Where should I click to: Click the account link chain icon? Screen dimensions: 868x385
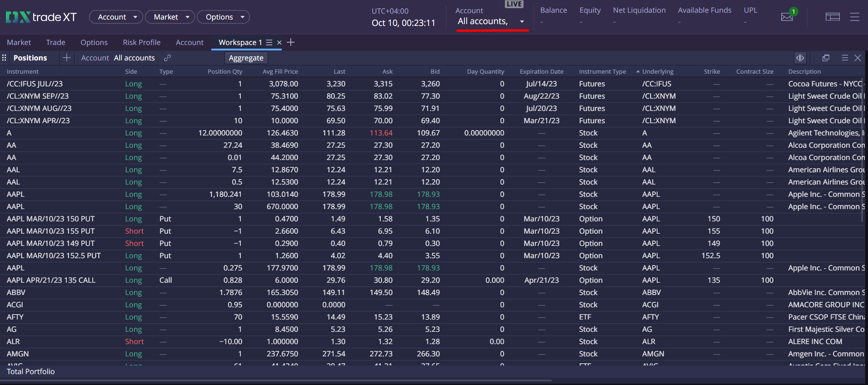(167, 58)
